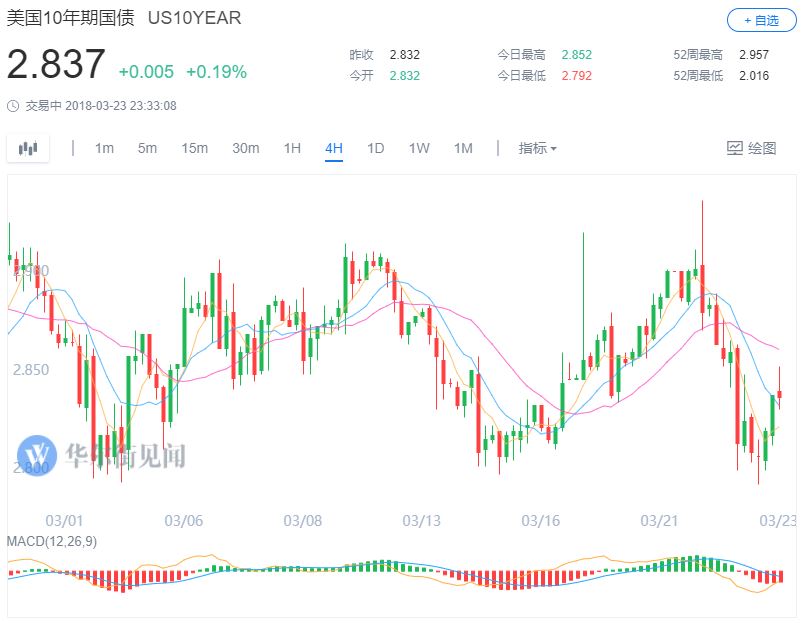Click the 昨收 value 2.832
The height and width of the screenshot is (627, 807).
[x=405, y=55]
